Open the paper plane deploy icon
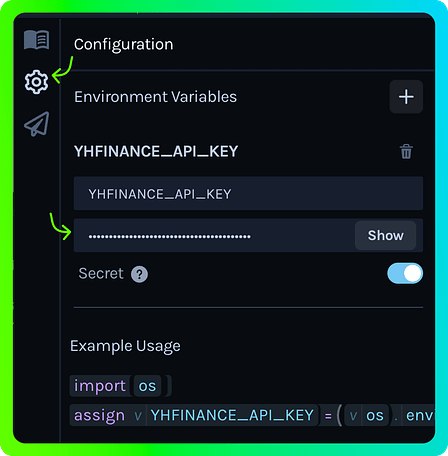Screen dimensions: 448x456 [37, 124]
